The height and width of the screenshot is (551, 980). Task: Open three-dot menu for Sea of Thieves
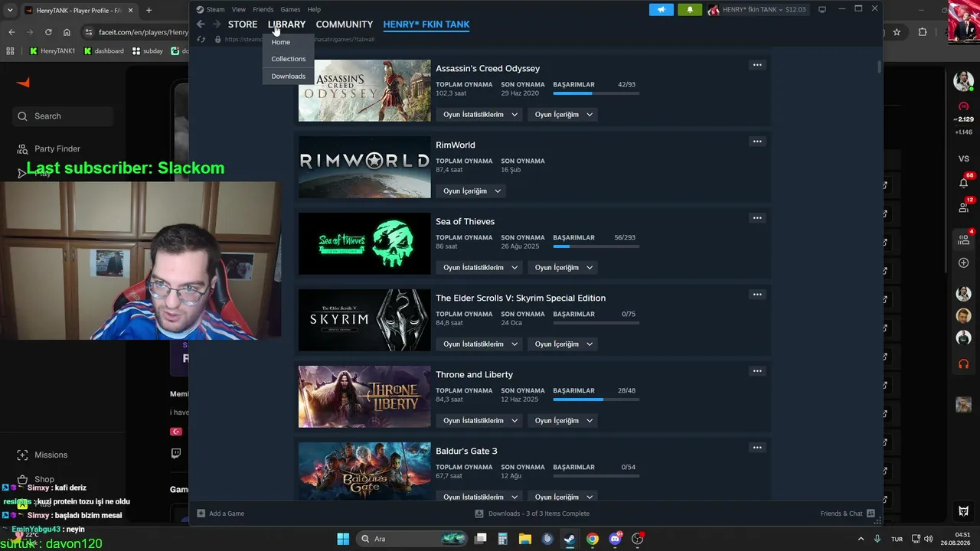pyautogui.click(x=757, y=218)
